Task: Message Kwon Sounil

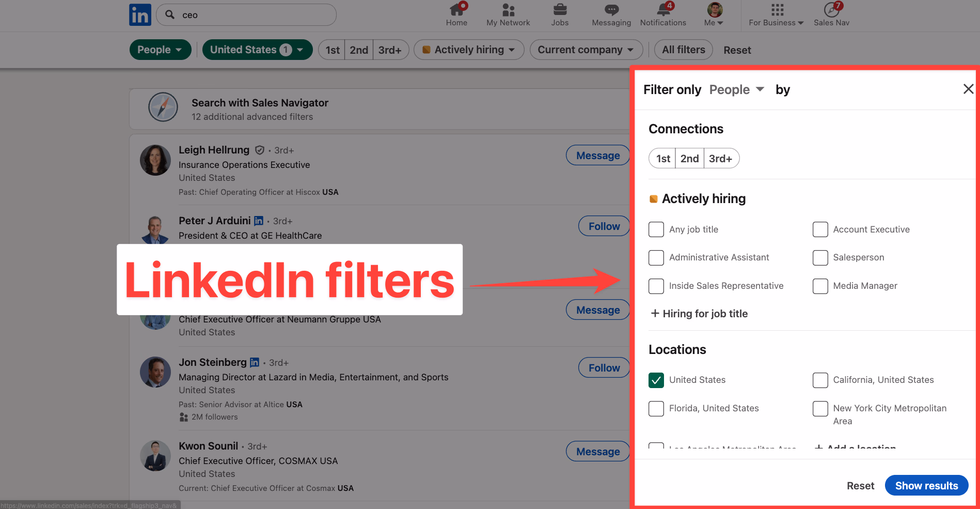Action: [x=598, y=452]
